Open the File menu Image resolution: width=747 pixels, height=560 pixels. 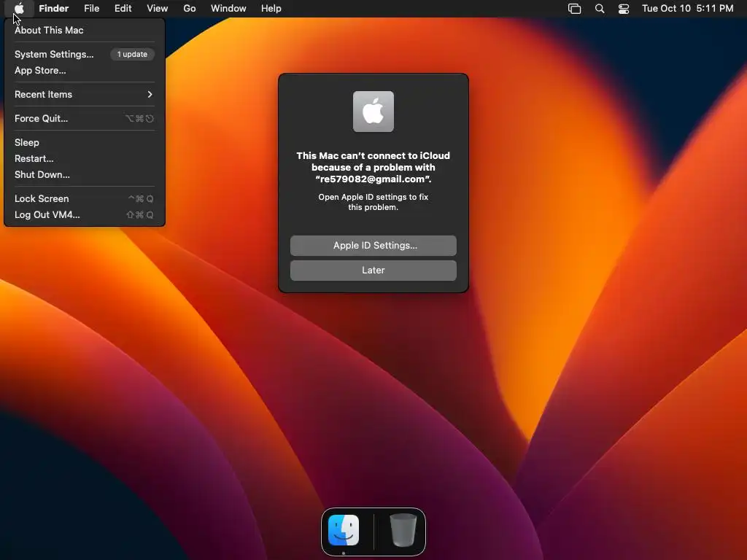point(91,9)
